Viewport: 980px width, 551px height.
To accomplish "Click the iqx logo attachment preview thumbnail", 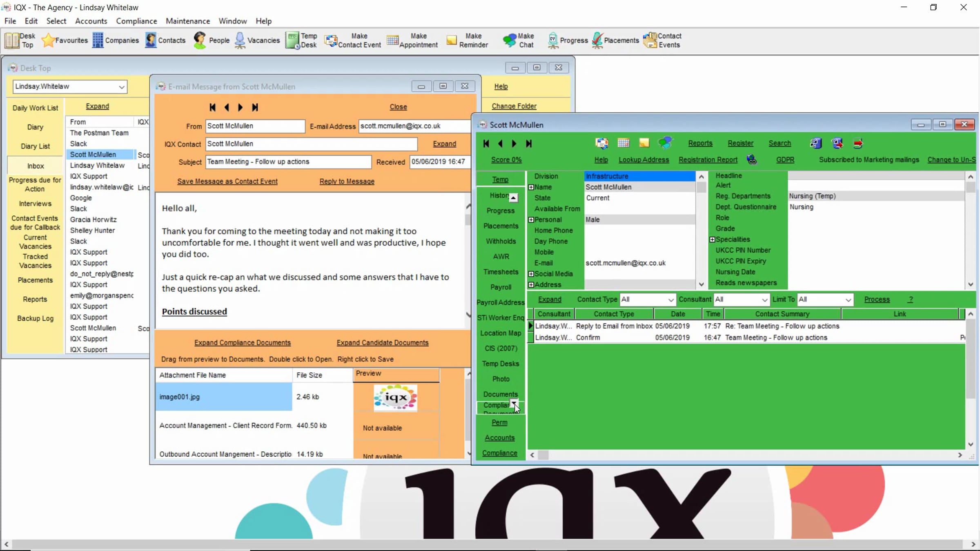I will pos(395,398).
